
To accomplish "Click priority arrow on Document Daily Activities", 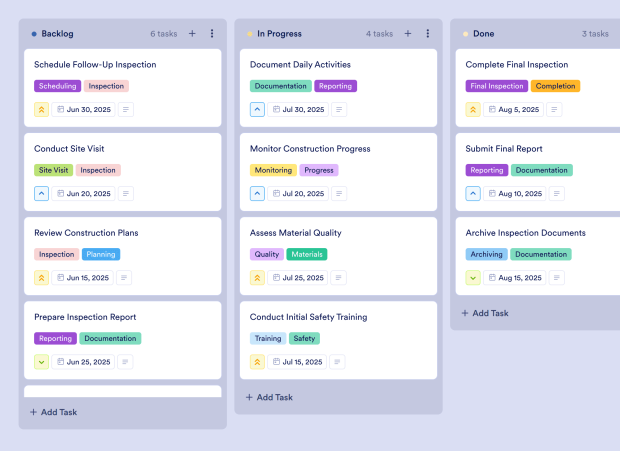I will click(257, 110).
